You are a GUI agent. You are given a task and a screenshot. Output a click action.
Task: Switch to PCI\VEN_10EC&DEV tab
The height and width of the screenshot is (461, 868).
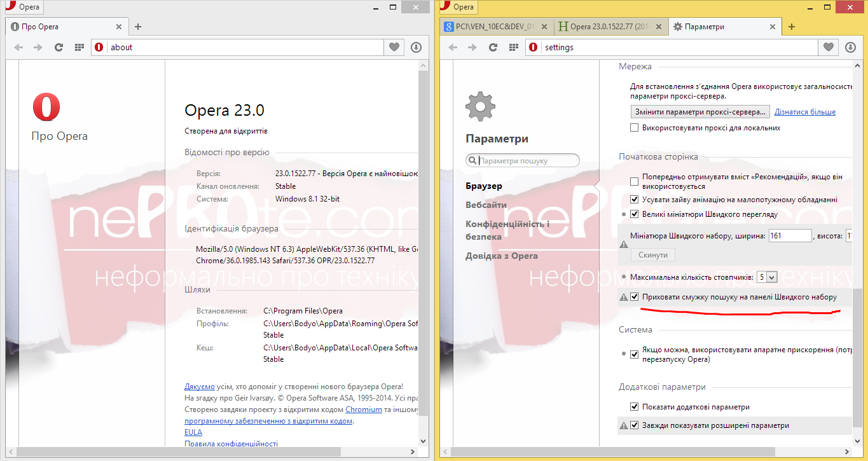496,27
